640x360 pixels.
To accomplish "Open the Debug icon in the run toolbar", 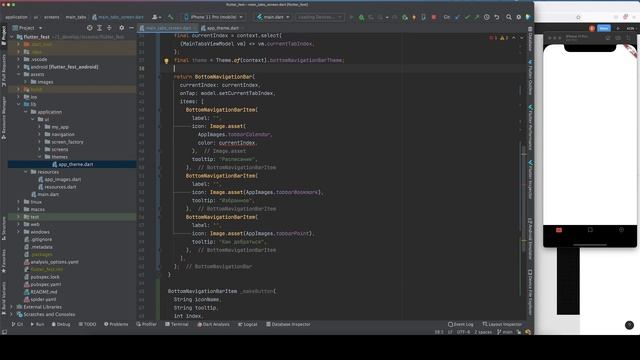I will (361, 17).
